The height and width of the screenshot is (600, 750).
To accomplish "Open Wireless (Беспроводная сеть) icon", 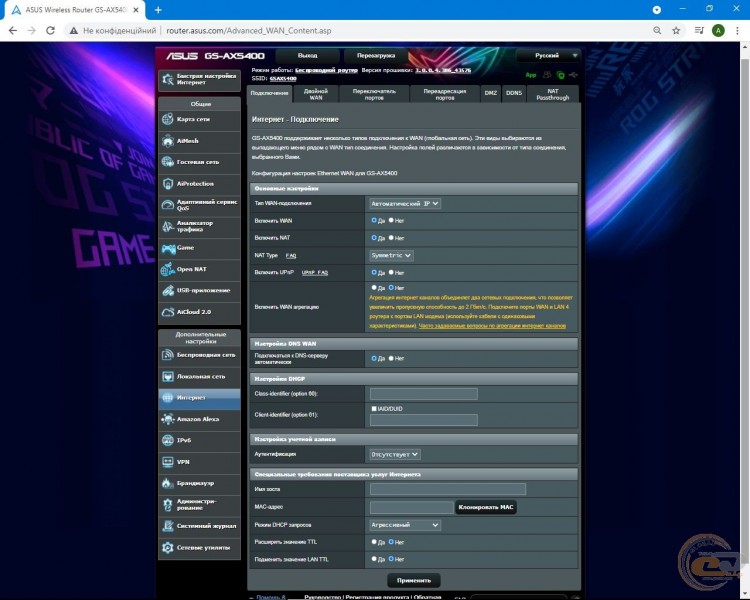I will (167, 355).
